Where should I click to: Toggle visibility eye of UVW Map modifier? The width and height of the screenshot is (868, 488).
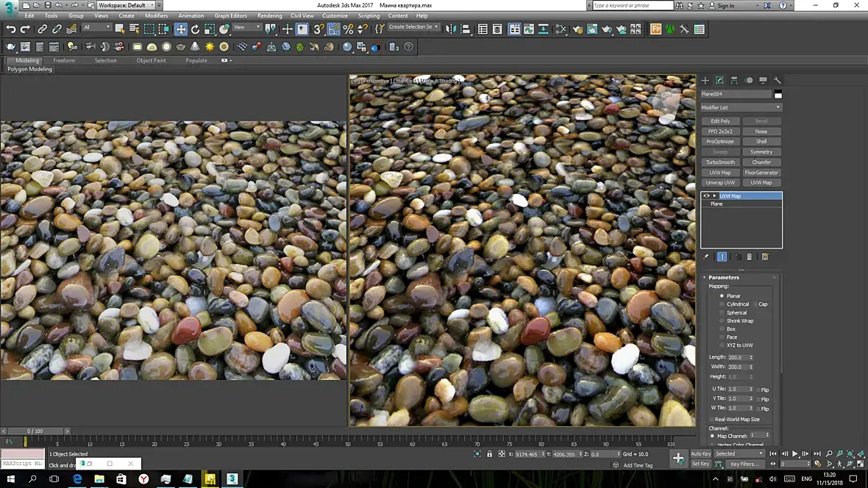pos(707,196)
